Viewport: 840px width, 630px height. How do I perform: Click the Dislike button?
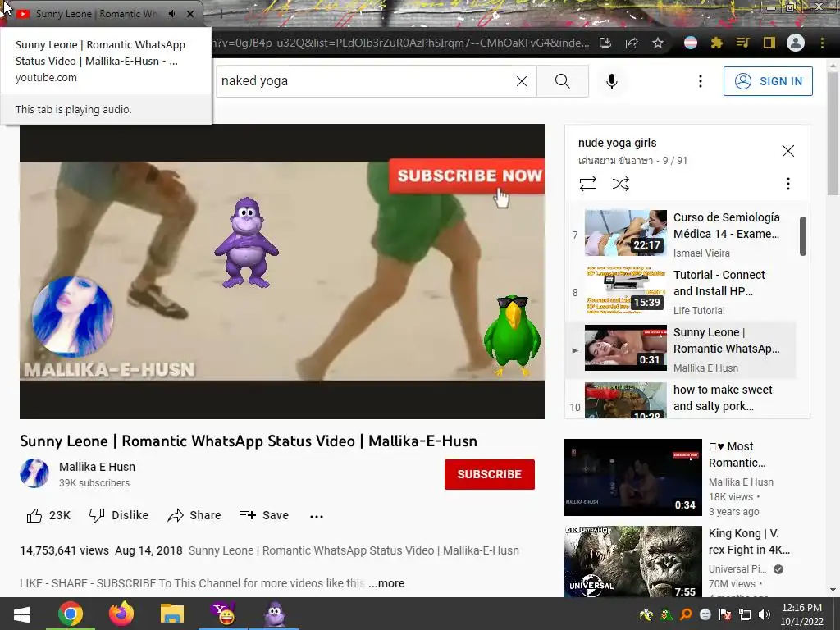coord(119,515)
